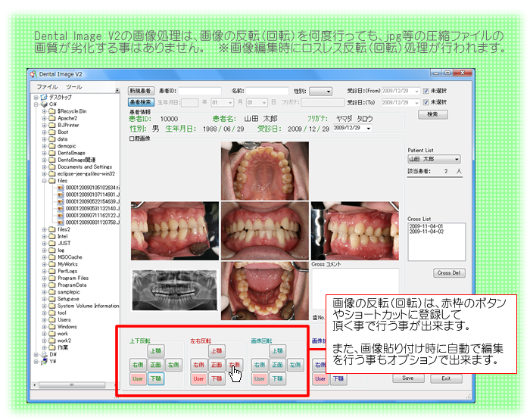Toggle the 未選択 checkbox for 受診日 (From)
Image resolution: width=530 pixels, height=420 pixels.
pos(426,91)
